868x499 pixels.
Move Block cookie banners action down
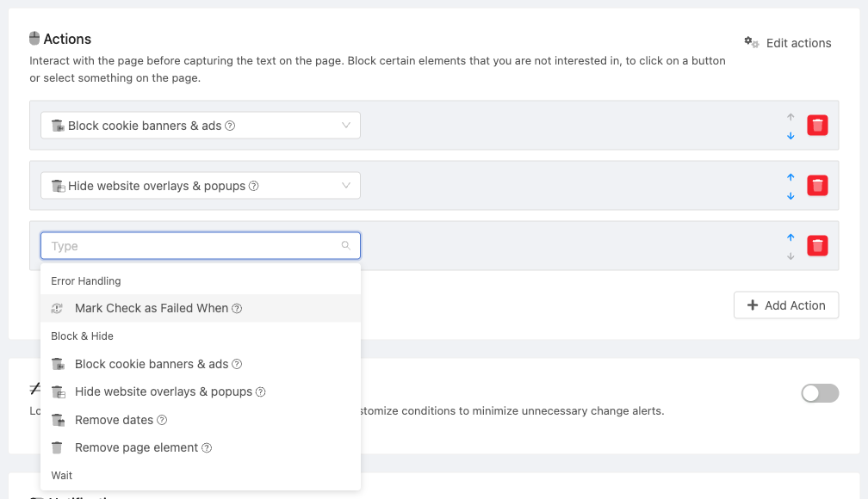click(790, 136)
